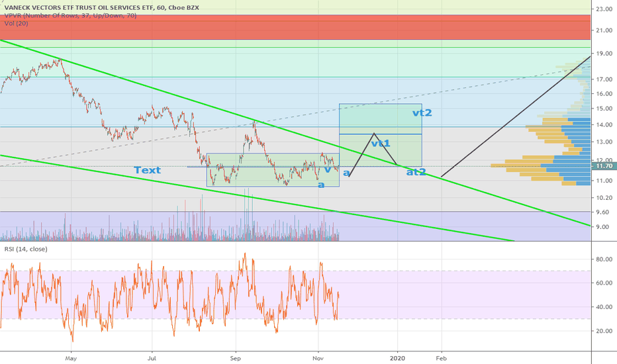Viewport: 617px width, 364px height.
Task: Click the 15.00 price axis label
Action: [x=604, y=109]
